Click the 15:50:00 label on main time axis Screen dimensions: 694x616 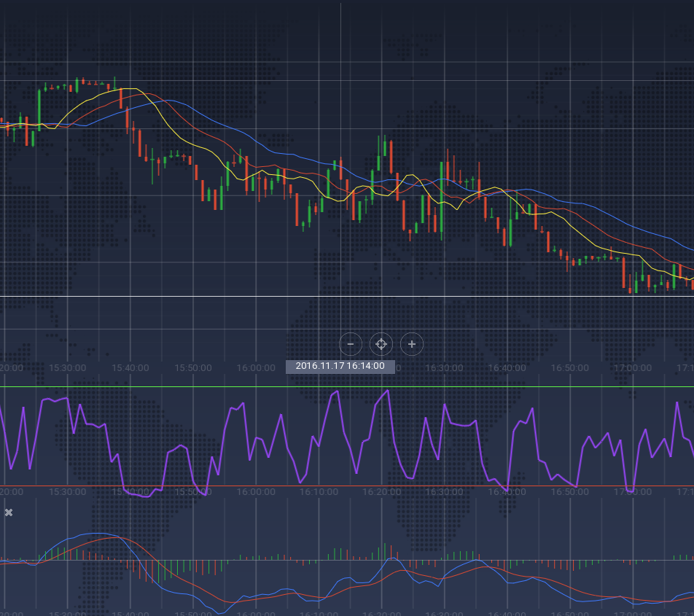click(193, 368)
